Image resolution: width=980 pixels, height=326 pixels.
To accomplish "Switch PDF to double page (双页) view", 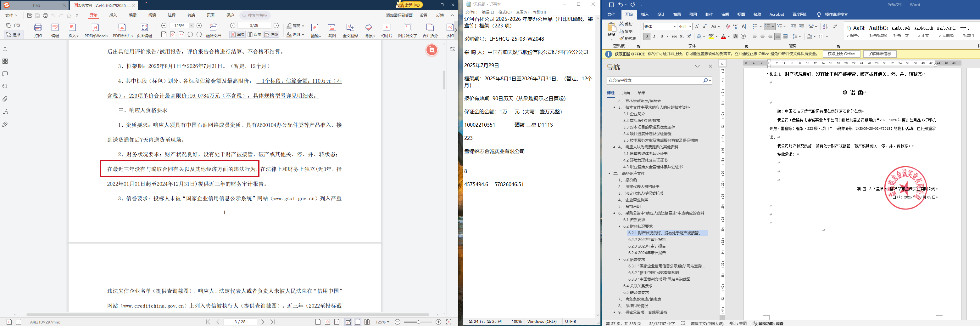I will pyautogui.click(x=254, y=35).
